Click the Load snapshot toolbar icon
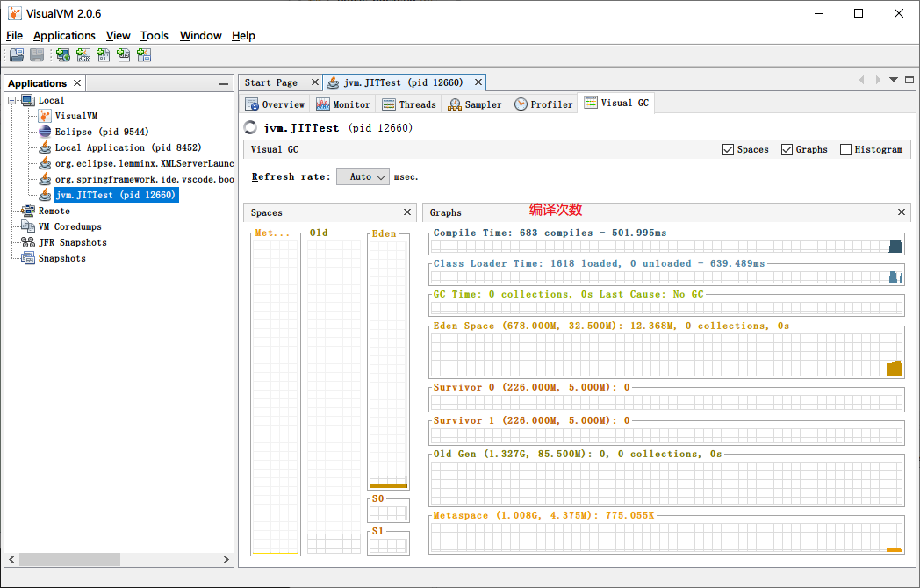This screenshot has height=588, width=920. point(17,55)
